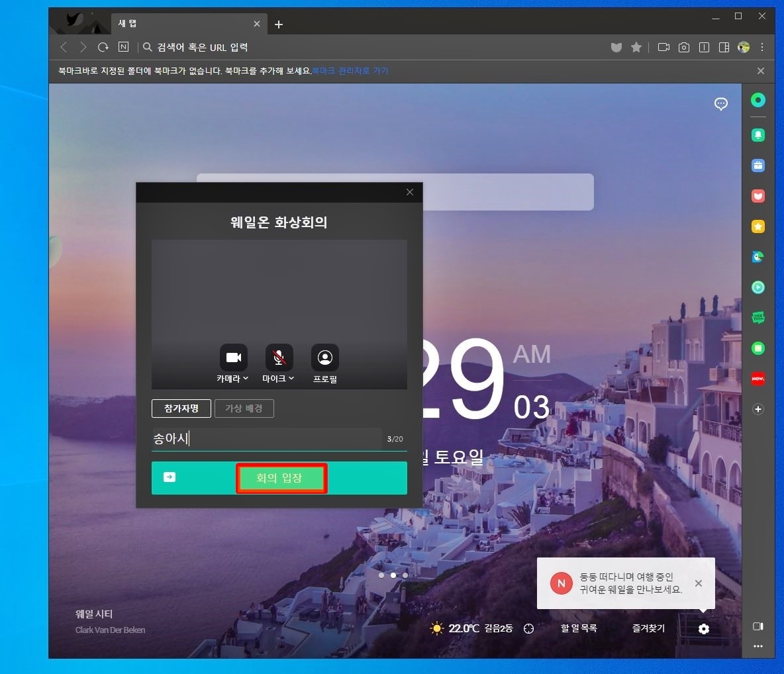Viewport: 784px width, 674px height.
Task: Open the notification bell in the sidebar
Action: 758,135
